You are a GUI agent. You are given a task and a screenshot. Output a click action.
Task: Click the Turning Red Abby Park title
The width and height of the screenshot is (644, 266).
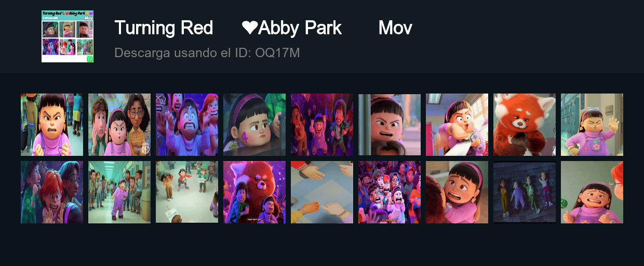[263, 28]
